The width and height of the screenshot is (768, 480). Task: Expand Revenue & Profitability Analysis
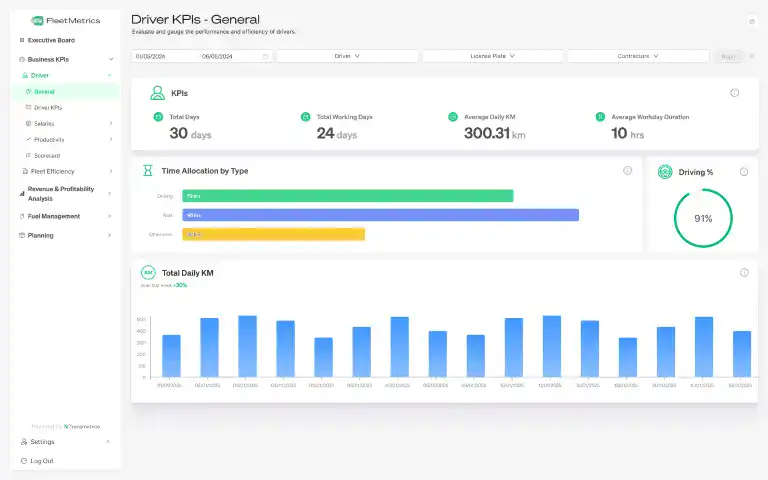[110, 193]
